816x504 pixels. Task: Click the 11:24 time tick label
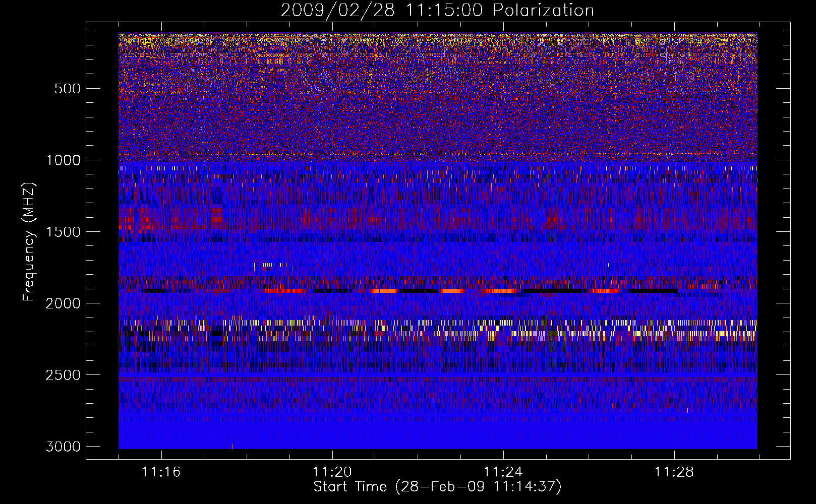tap(503, 472)
